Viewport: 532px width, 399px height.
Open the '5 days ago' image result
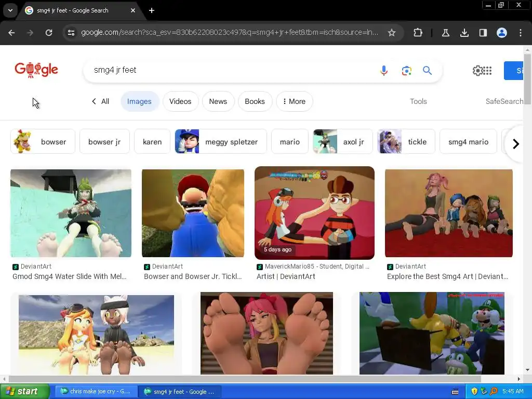point(314,212)
